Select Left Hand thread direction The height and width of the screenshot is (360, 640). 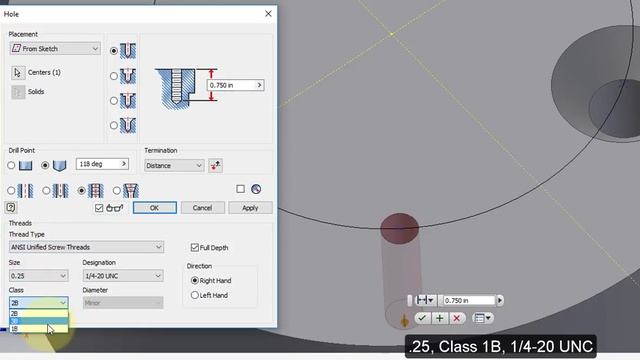pyautogui.click(x=195, y=295)
